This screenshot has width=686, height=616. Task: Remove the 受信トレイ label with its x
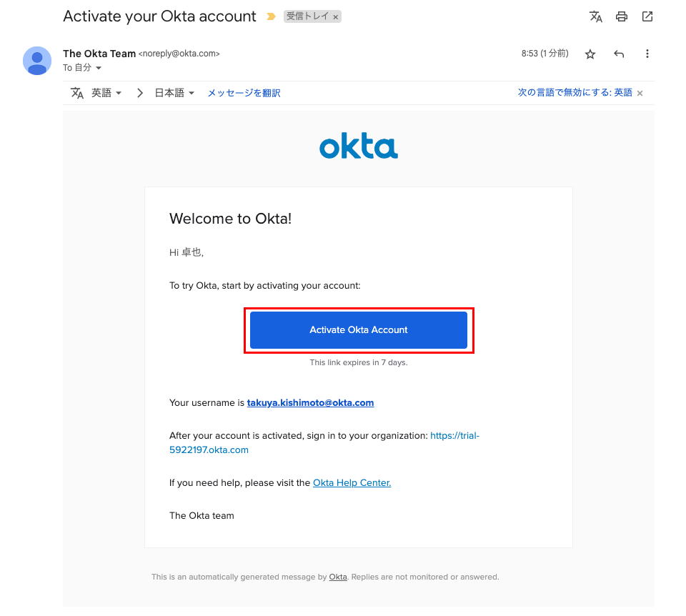(x=336, y=17)
